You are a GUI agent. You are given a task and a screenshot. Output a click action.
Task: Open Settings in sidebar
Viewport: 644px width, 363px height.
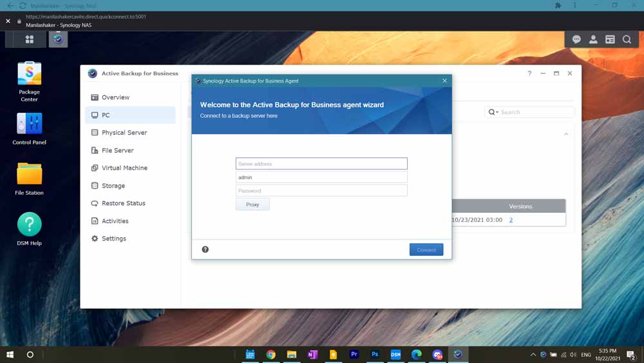[x=130, y=239]
